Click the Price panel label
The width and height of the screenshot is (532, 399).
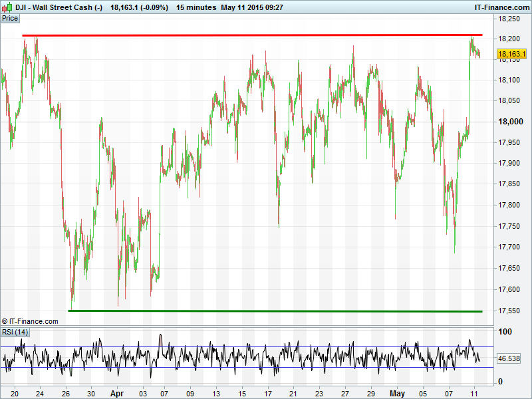[10, 19]
